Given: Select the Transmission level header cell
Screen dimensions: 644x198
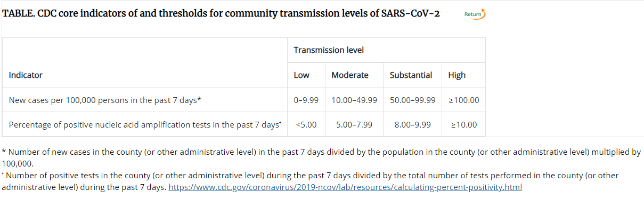Looking at the screenshot, I should [x=387, y=50].
